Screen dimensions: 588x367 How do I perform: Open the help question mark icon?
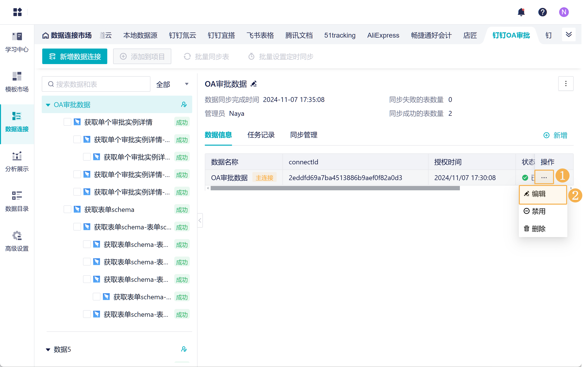point(542,12)
